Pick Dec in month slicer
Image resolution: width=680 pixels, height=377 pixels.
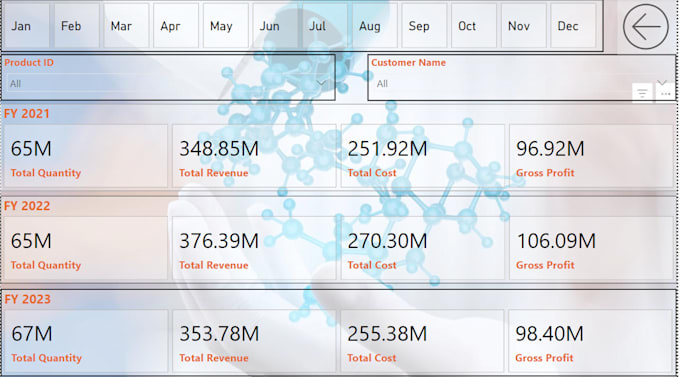pyautogui.click(x=573, y=26)
